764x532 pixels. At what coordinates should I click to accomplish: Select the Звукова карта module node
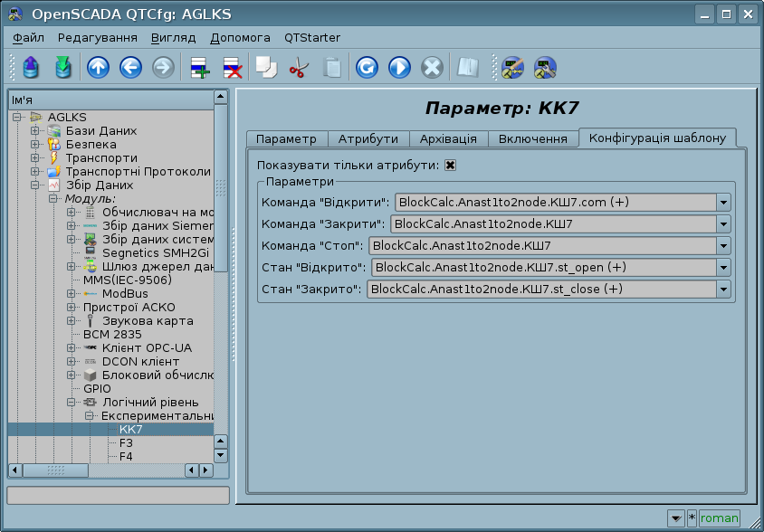pyautogui.click(x=148, y=320)
